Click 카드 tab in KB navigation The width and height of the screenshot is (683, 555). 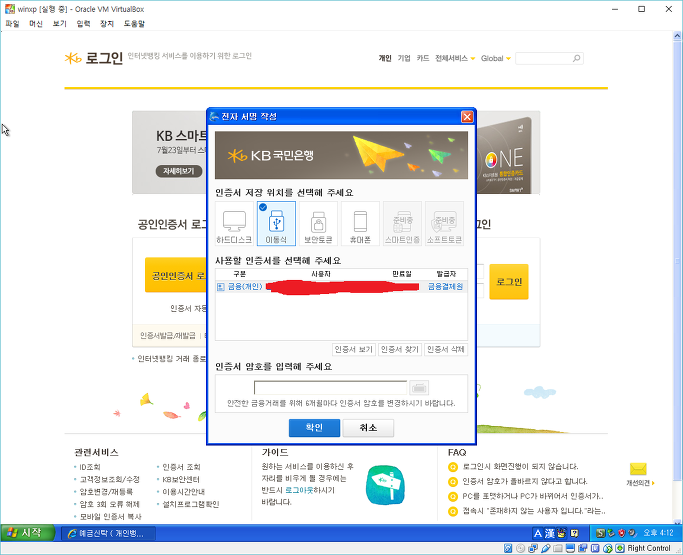tap(423, 58)
